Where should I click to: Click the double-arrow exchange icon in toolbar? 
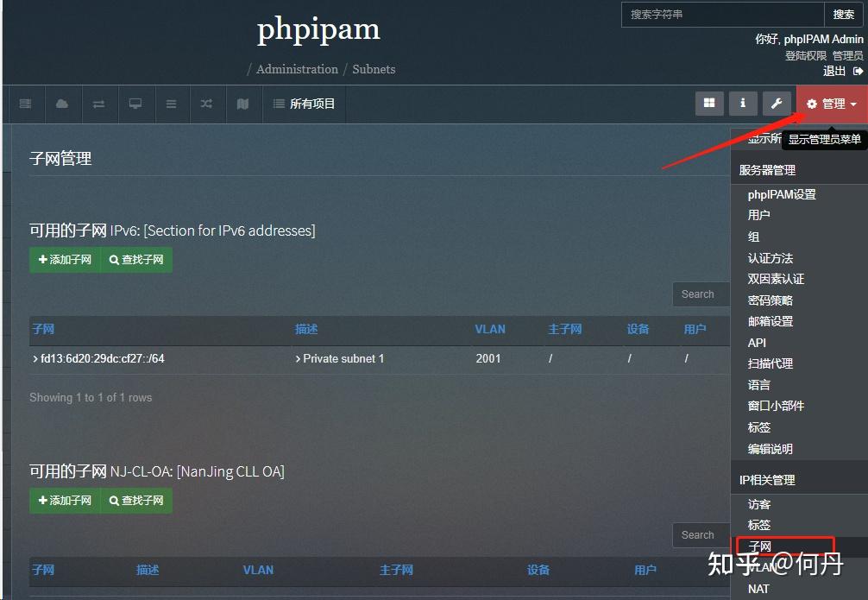point(98,104)
